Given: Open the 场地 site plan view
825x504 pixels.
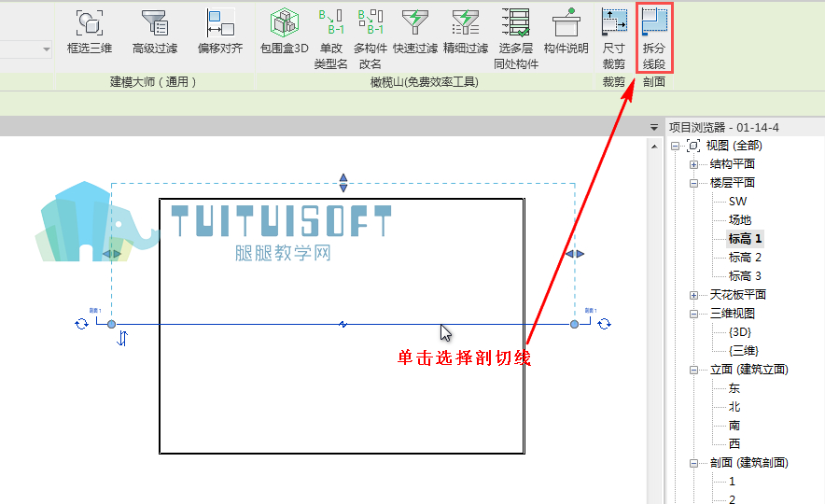Looking at the screenshot, I should coord(740,220).
